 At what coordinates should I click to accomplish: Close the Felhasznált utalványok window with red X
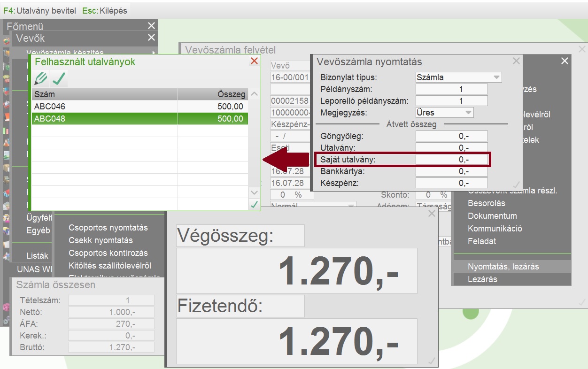click(254, 61)
